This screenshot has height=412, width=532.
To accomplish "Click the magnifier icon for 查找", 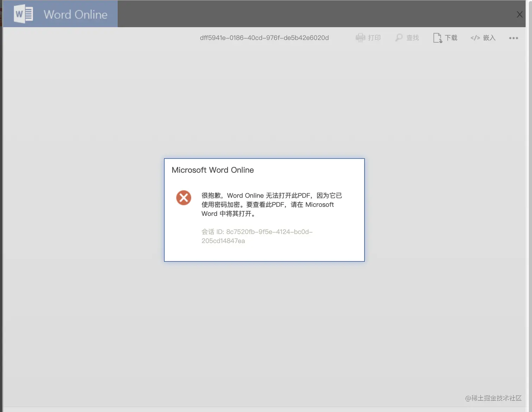I will (399, 38).
